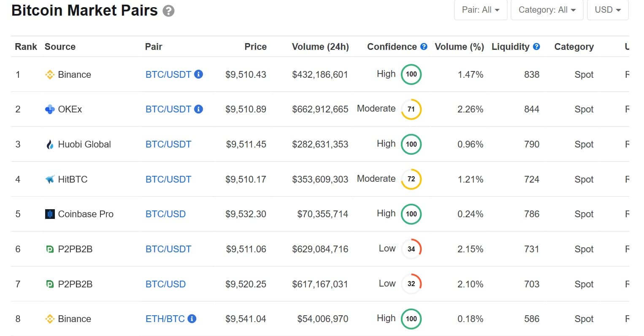Click the volume percentage 0.18%
Image resolution: width=644 pixels, height=336 pixels.
pos(470,319)
